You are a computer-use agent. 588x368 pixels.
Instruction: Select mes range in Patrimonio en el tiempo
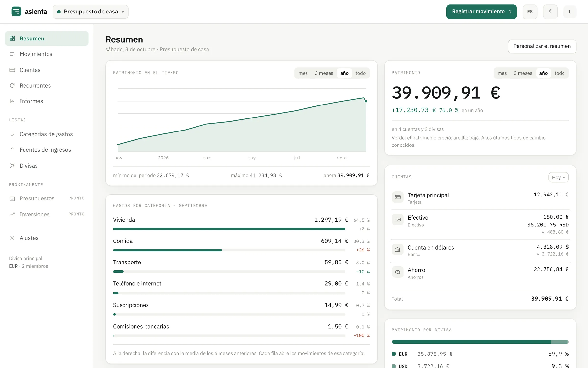303,73
